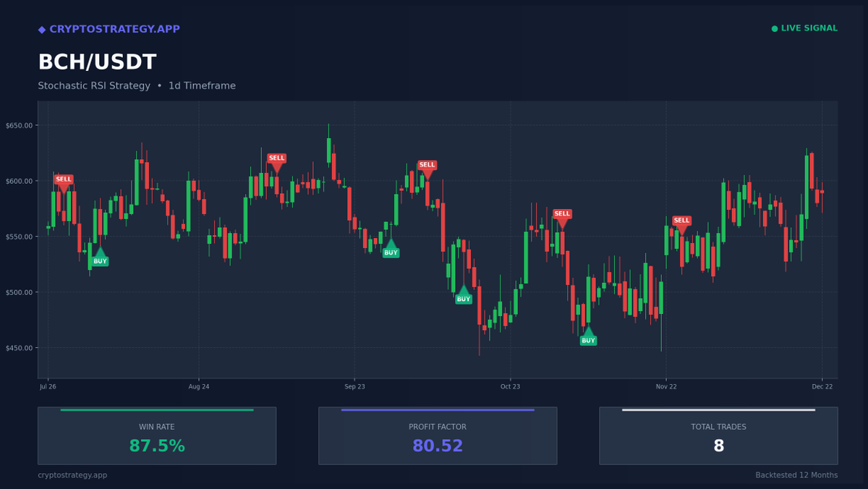Screen dimensions: 868x489
Task: Click the green LIVE SIGNAL status dot
Action: 775,28
